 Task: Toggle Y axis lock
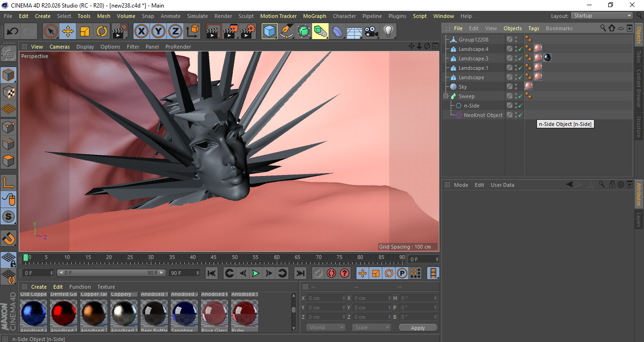158,32
